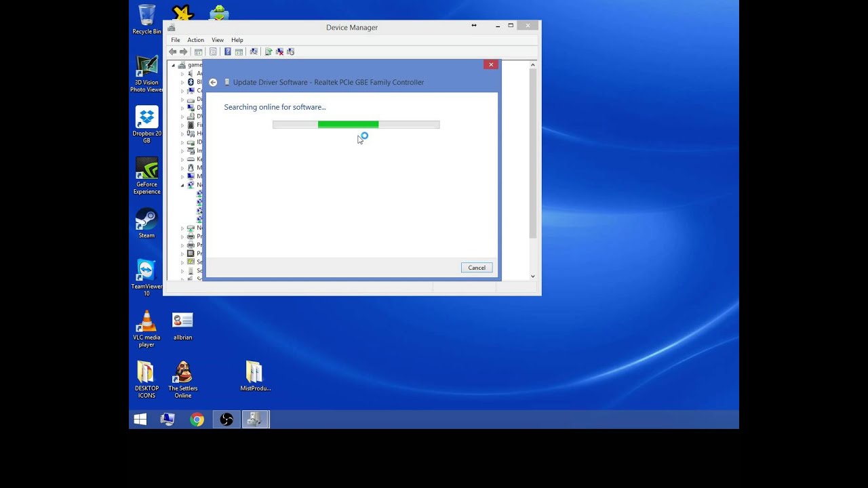Viewport: 868px width, 488px height.
Task: Expand the Bluetooth category in device tree
Action: [x=182, y=82]
